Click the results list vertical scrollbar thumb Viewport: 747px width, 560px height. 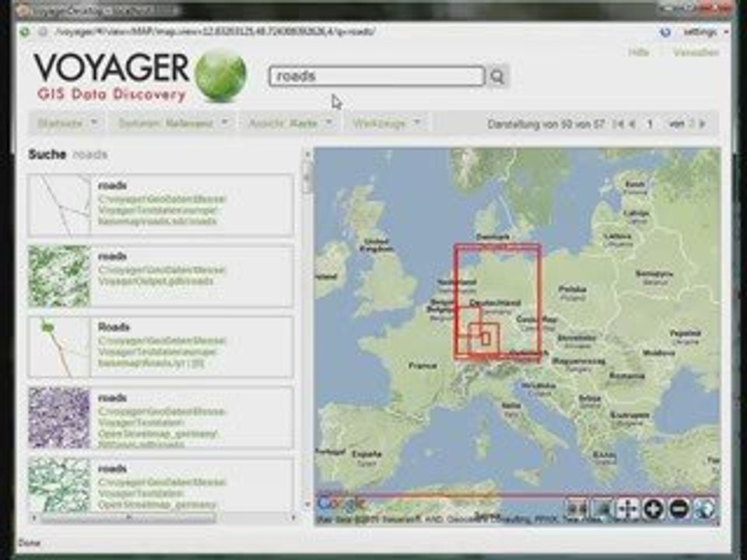(307, 177)
